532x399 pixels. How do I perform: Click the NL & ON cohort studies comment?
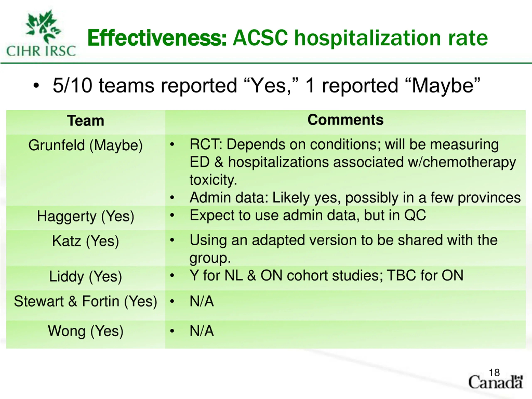[326, 275]
